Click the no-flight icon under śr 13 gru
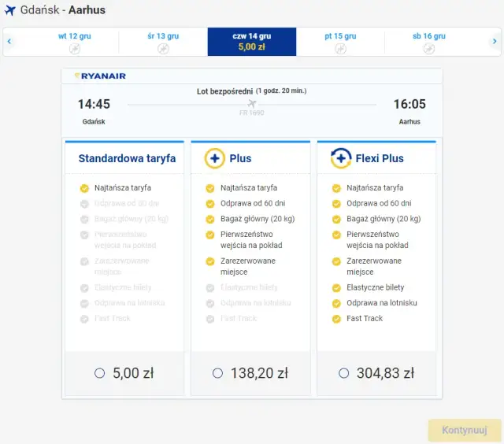The height and width of the screenshot is (444, 504). (163, 49)
